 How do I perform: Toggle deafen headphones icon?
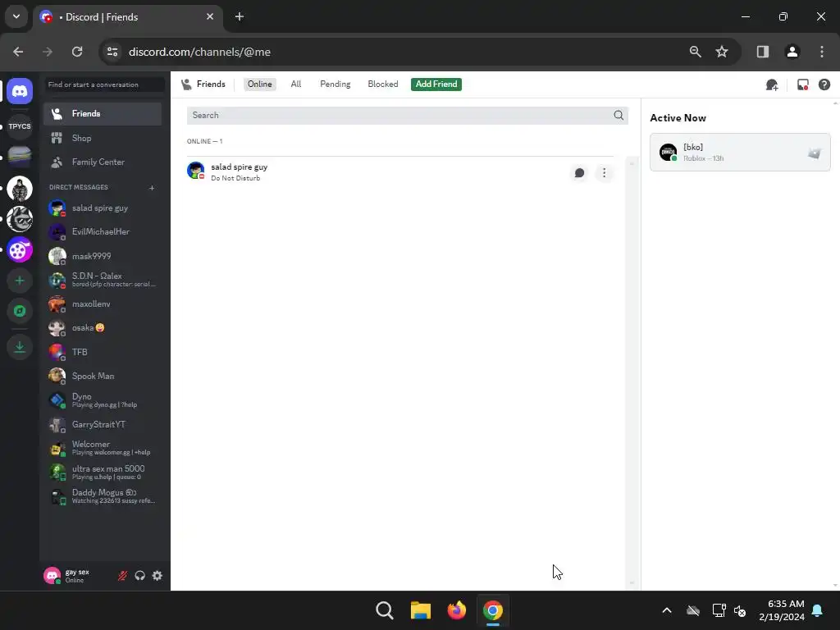139,575
